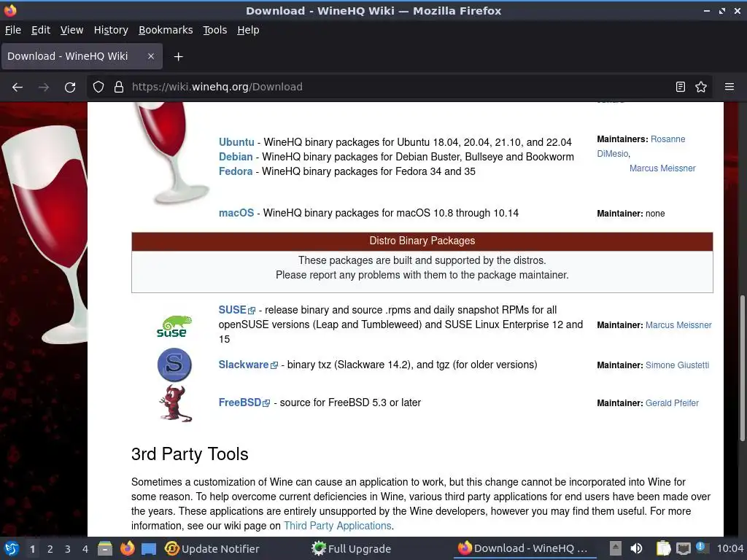Viewport: 747px width, 560px height.
Task: Open the Ubuntu packages link
Action: coord(236,142)
